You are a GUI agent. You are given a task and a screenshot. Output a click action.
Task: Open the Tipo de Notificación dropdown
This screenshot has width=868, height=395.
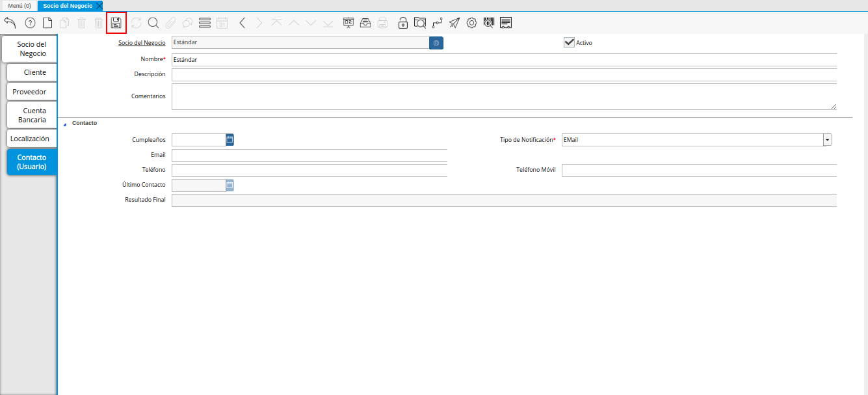(x=826, y=139)
